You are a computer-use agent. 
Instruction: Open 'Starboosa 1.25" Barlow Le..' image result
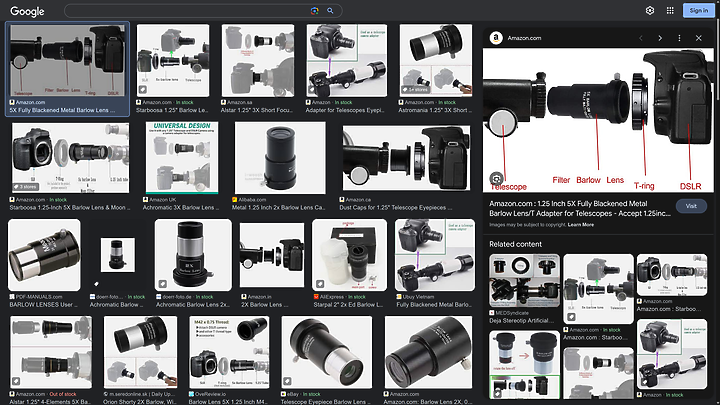click(173, 60)
